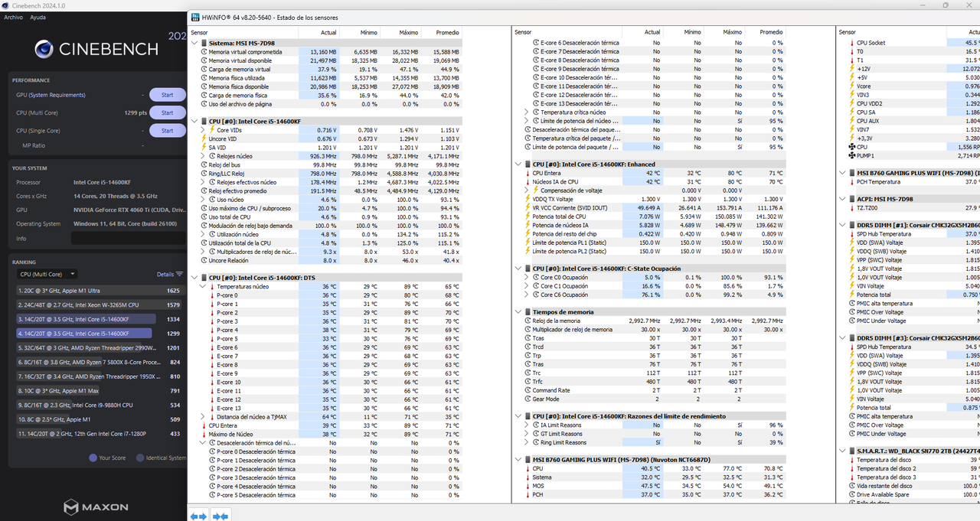Click the Sensor column header in third panel
The image size is (980, 521).
848,33
